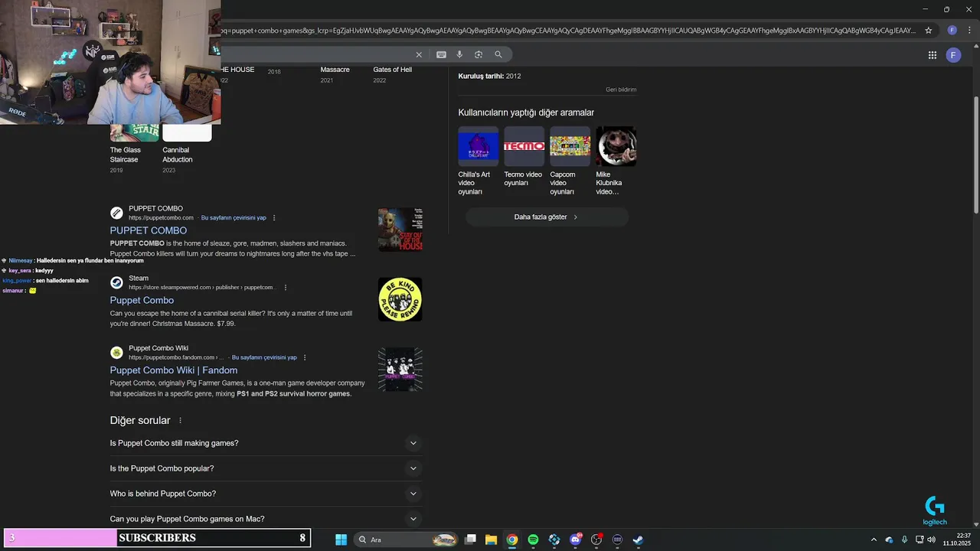The height and width of the screenshot is (551, 980).
Task: Click the 'Kuruluş tarihi: 2012' text
Action: pos(489,77)
